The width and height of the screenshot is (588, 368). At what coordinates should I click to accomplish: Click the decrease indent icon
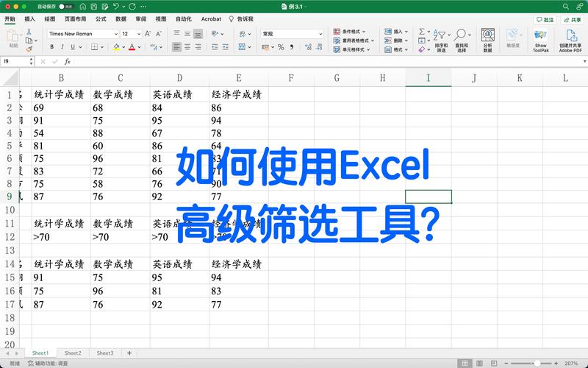tap(215, 47)
